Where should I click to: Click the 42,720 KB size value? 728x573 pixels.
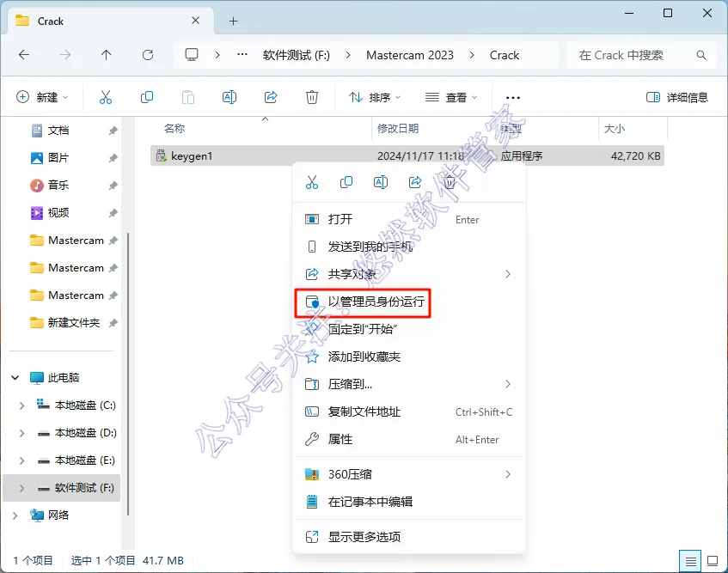click(636, 155)
